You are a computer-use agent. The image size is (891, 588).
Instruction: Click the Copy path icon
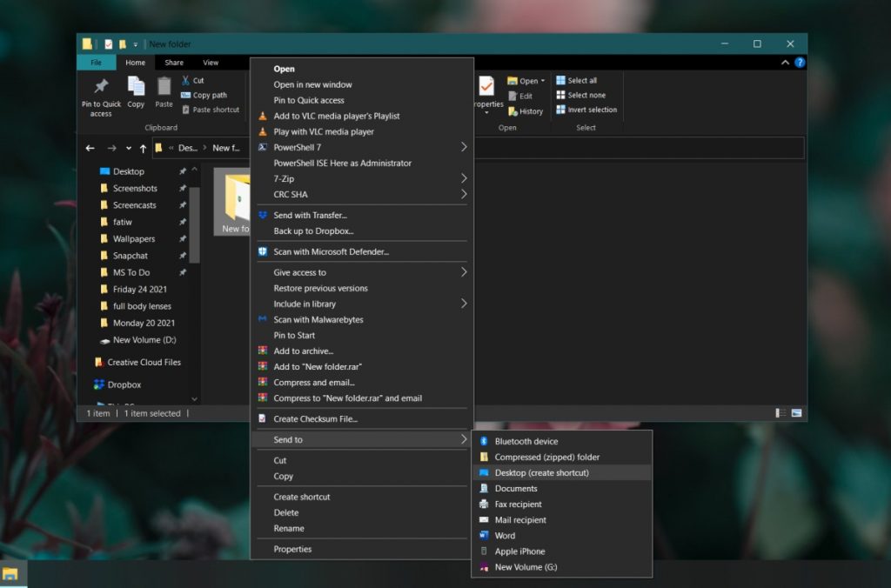pyautogui.click(x=185, y=95)
